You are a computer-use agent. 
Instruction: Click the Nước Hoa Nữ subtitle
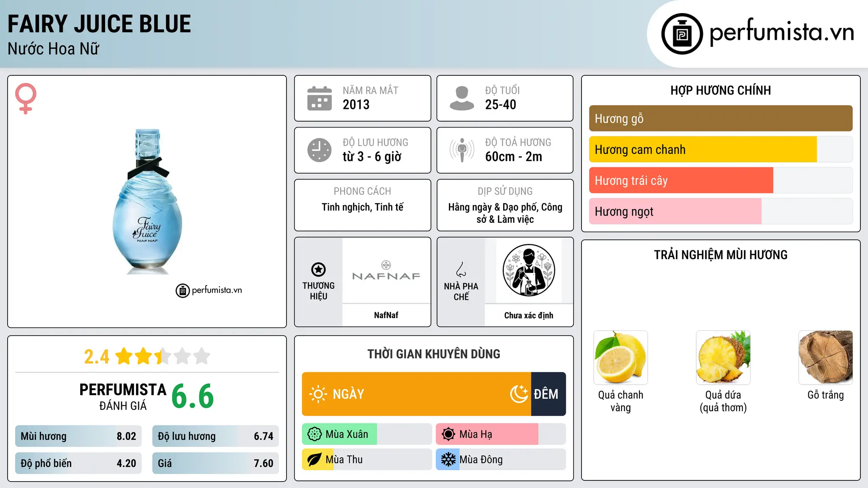point(53,49)
